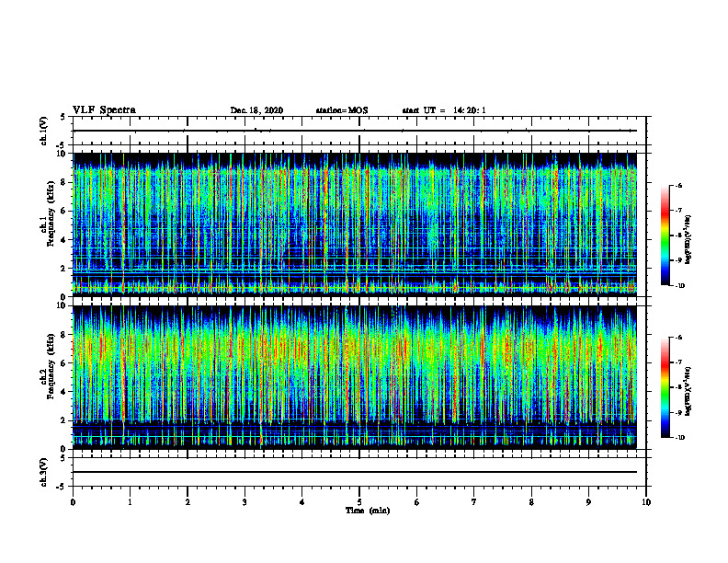
Task: Click the ch.1 voltage trace line
Action: 355,131
